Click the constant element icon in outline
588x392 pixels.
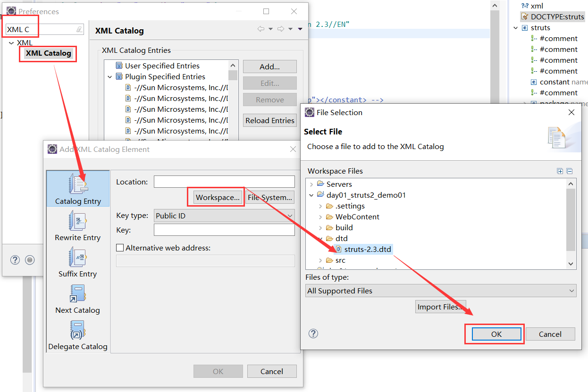(534, 82)
